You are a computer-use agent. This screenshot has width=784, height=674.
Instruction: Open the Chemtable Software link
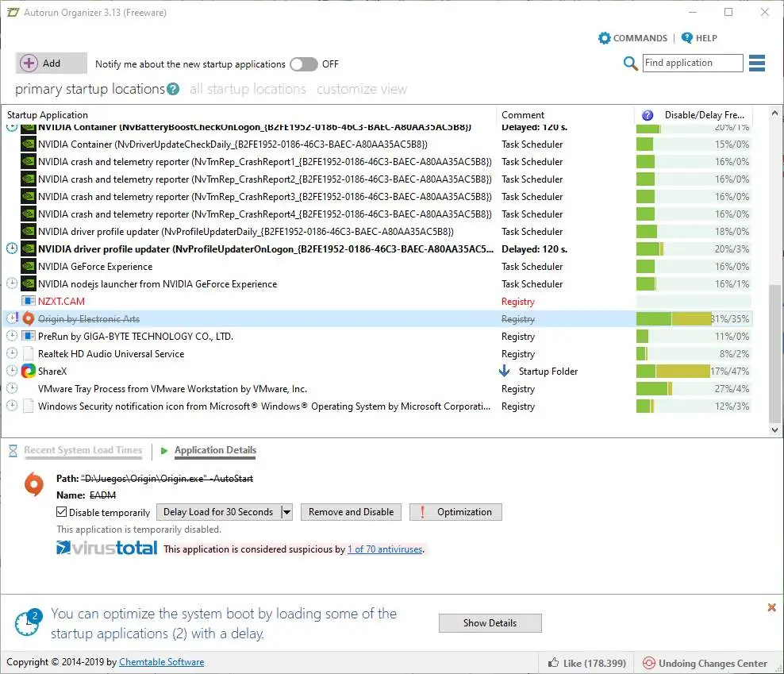(162, 662)
